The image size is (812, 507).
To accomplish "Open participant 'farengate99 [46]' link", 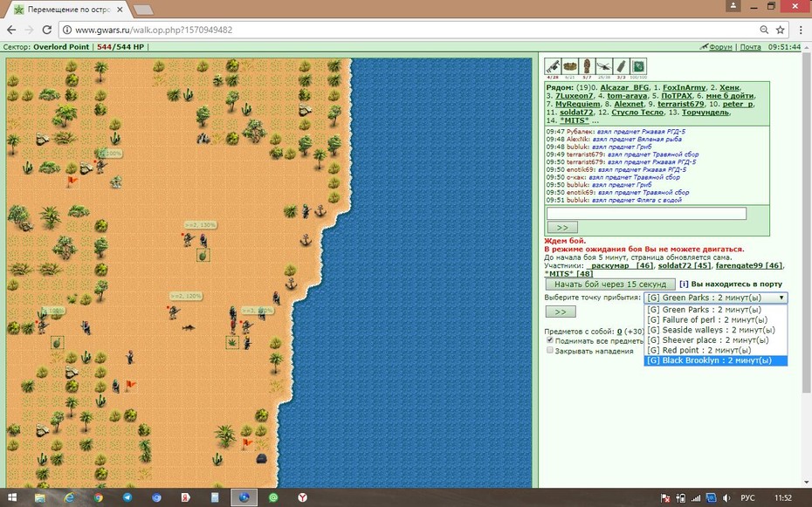I will pyautogui.click(x=749, y=265).
